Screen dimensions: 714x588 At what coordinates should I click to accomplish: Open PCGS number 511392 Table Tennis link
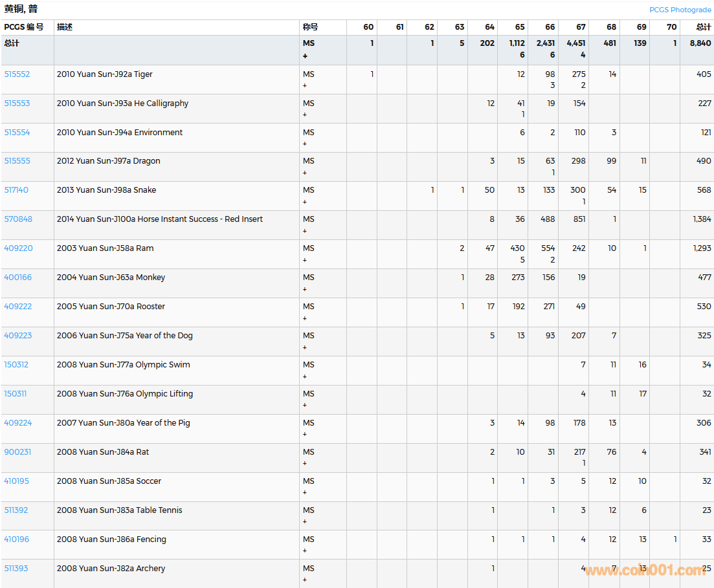[16, 510]
